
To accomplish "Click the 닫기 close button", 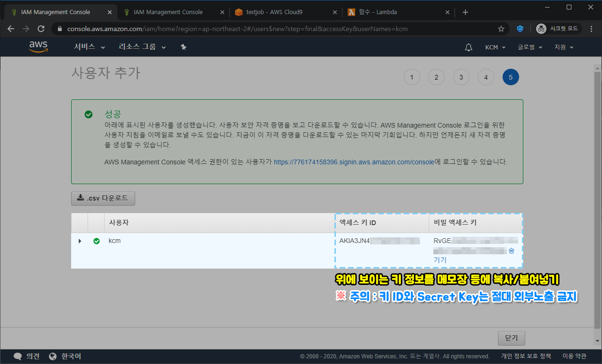I will click(511, 338).
